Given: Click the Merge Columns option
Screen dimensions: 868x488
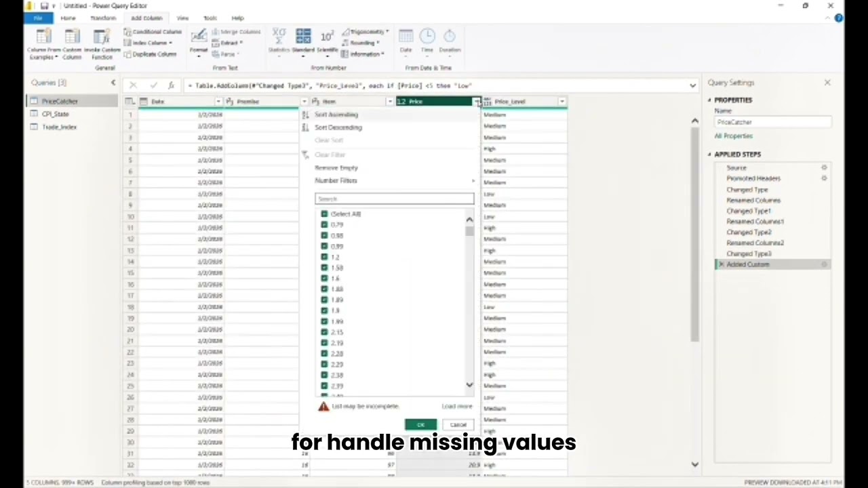Looking at the screenshot, I should click(x=235, y=32).
